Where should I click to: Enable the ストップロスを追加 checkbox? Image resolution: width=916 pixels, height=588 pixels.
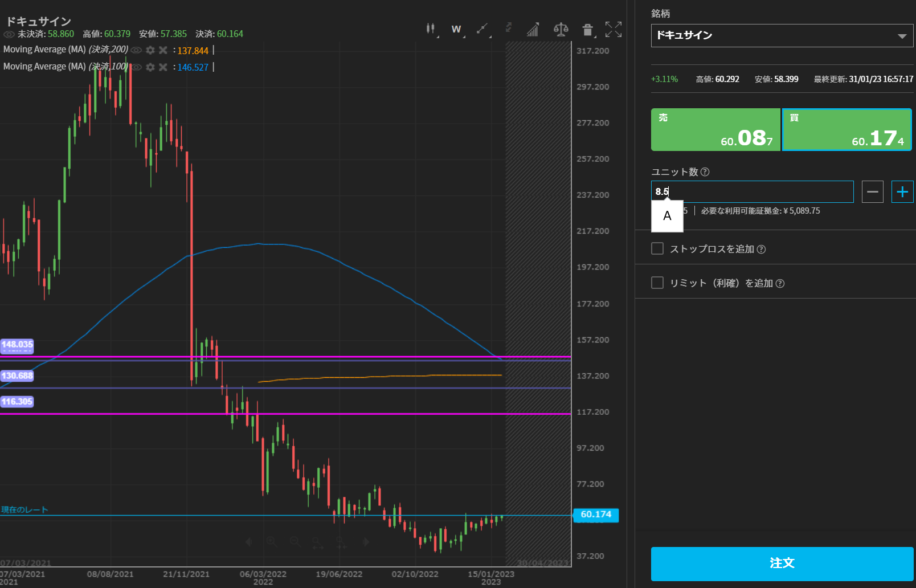click(657, 249)
